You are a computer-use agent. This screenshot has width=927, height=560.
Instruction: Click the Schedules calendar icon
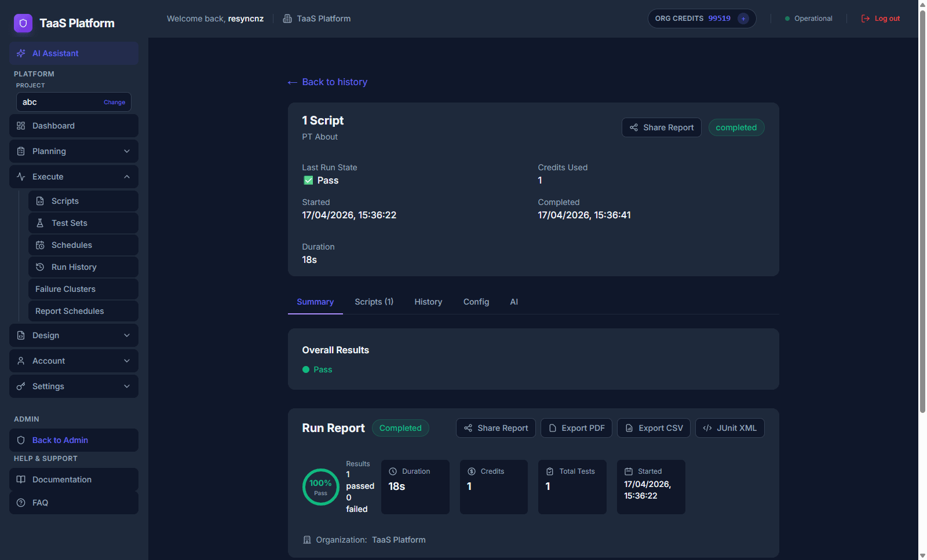pos(40,245)
